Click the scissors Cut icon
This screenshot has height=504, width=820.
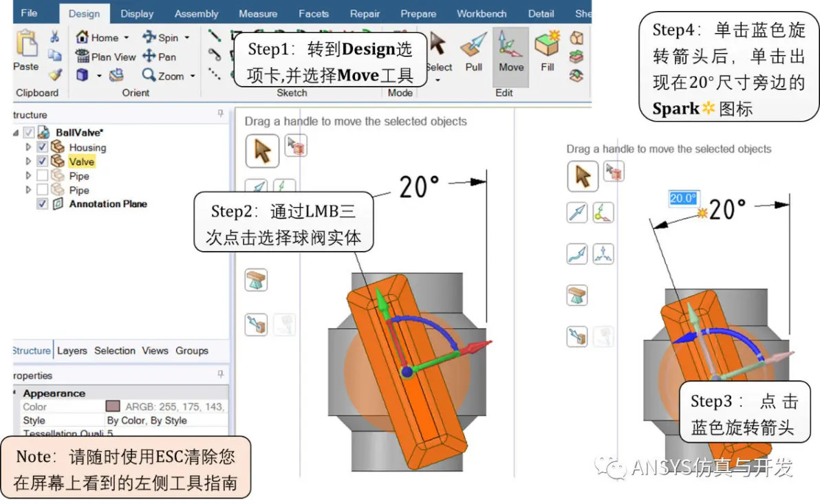54,36
